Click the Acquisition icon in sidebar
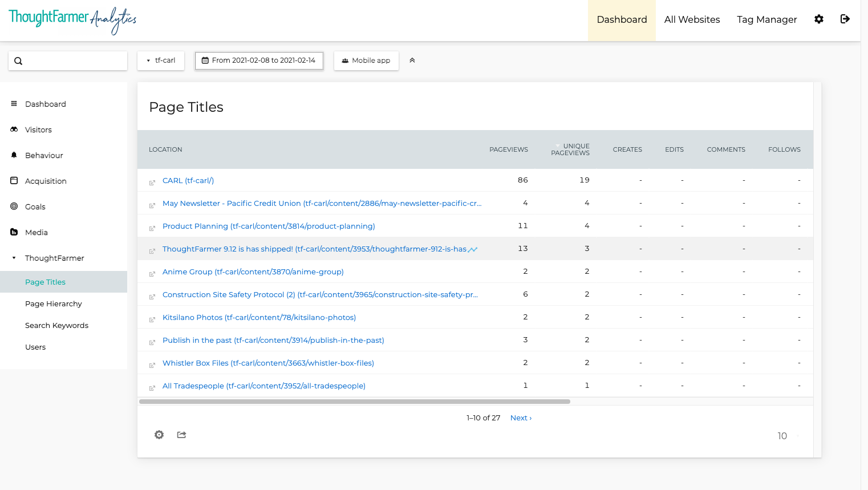Screen dimensions: 868x490 pos(14,180)
